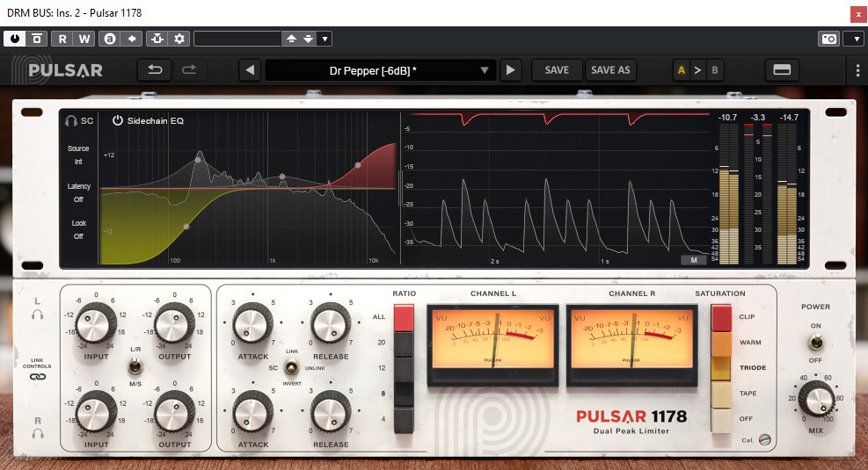Change the Latency Off setting
This screenshot has height=470, width=868.
[78, 192]
